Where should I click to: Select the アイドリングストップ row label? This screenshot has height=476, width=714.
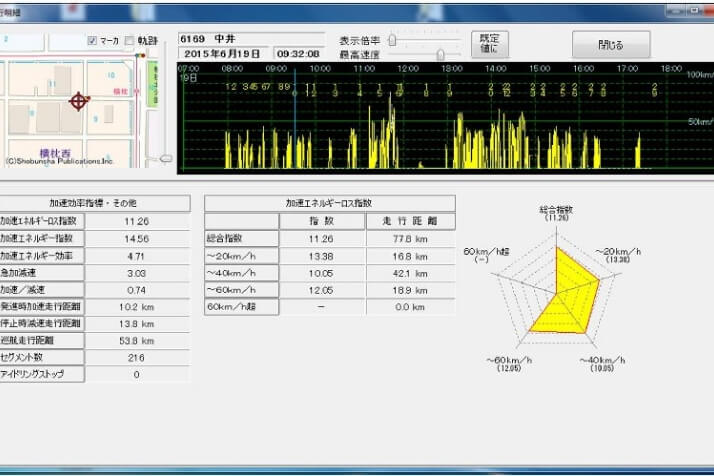pos(41,374)
